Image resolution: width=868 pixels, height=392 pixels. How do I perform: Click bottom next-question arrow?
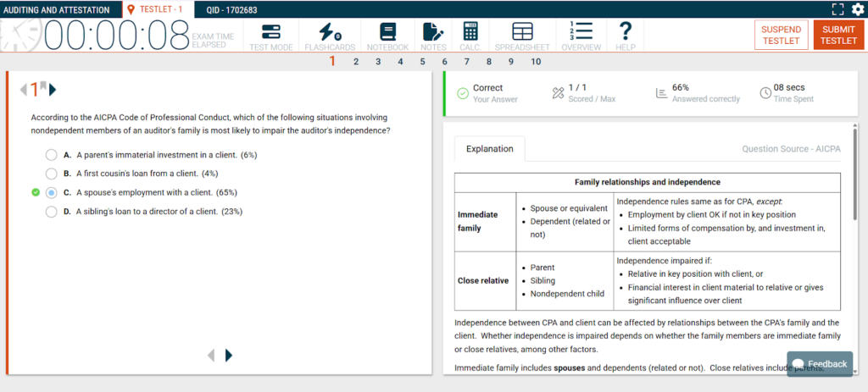[x=229, y=355]
